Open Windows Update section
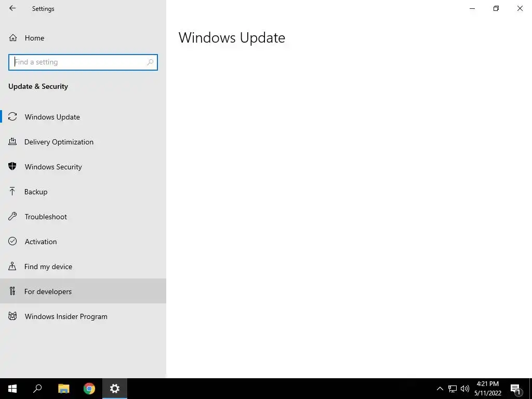 pyautogui.click(x=83, y=117)
